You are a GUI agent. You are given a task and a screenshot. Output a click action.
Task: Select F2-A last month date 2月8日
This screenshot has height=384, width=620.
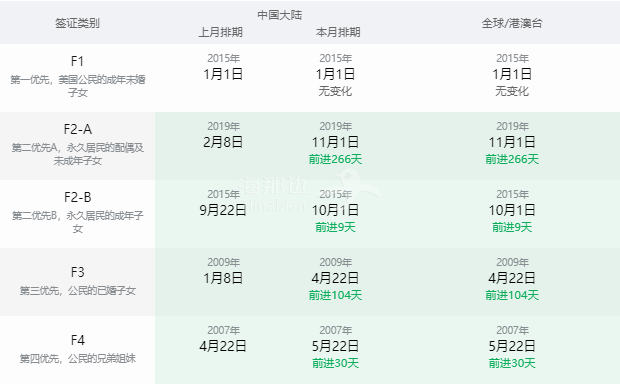pos(223,142)
